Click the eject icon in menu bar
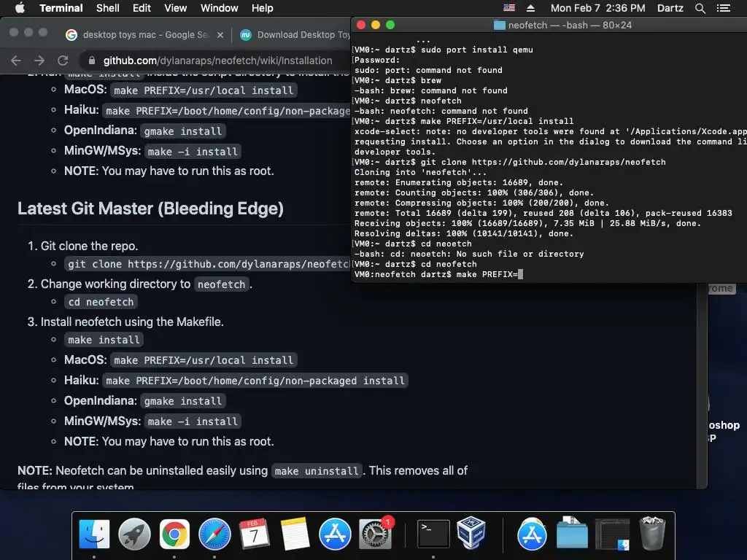 click(531, 8)
